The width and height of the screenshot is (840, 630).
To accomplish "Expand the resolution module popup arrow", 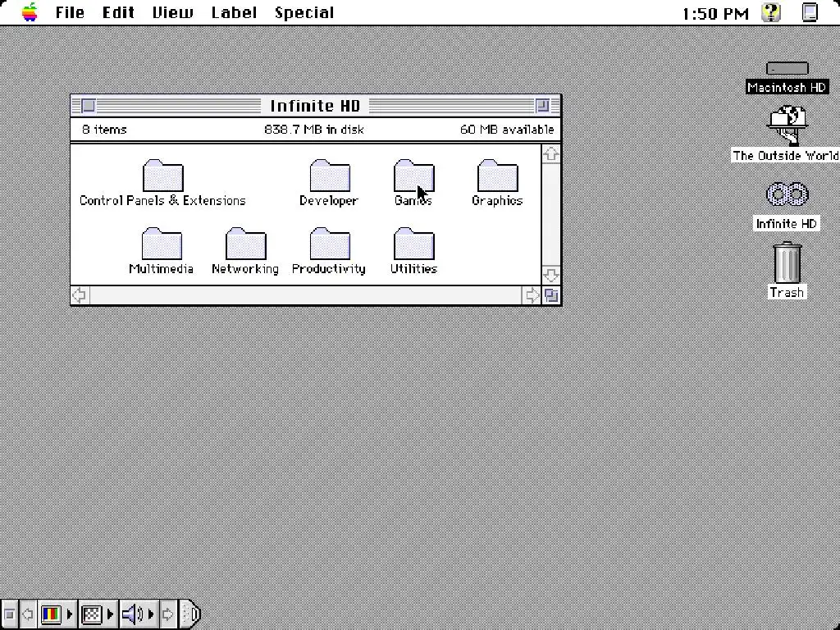I will [x=111, y=614].
